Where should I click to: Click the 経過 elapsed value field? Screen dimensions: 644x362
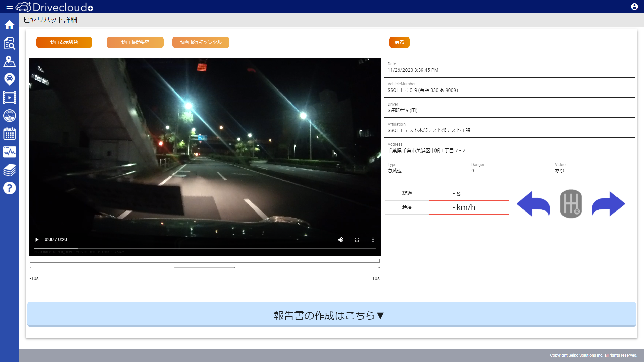[x=469, y=193]
